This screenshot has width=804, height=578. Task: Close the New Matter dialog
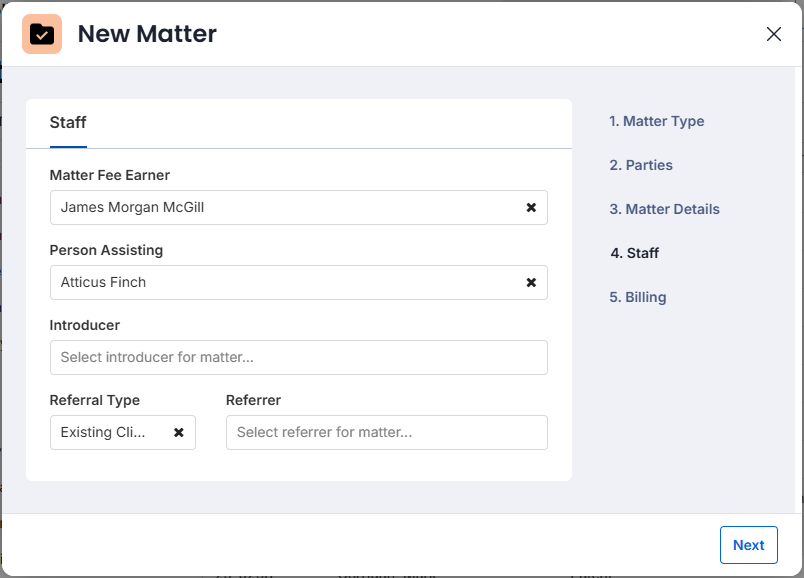point(773,34)
